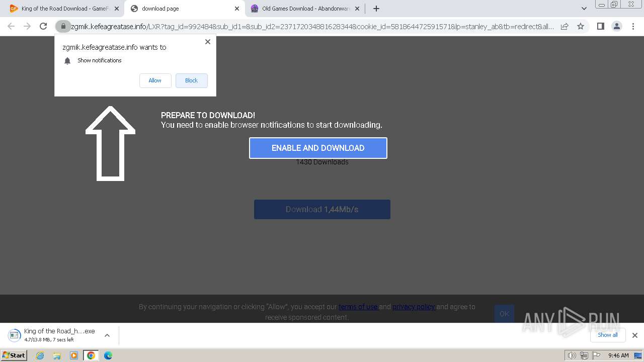644x362 pixels.
Task: Block notifications in the permission prompt
Action: pyautogui.click(x=191, y=80)
